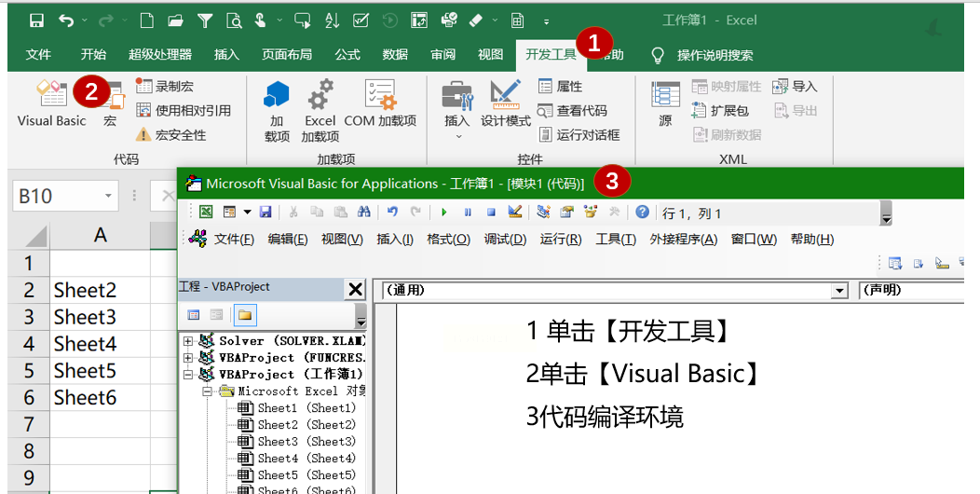Open COM 加载项 dialog

[x=380, y=103]
